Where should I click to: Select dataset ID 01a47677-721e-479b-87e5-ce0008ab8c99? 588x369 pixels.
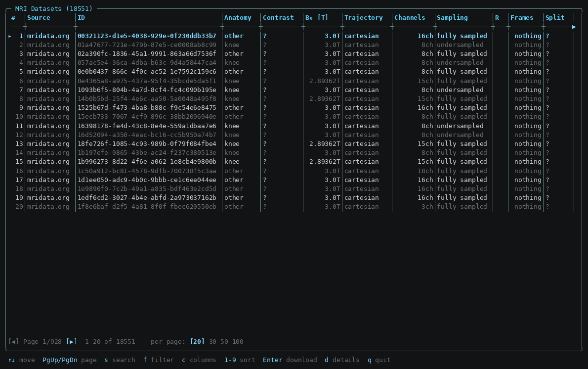147,45
